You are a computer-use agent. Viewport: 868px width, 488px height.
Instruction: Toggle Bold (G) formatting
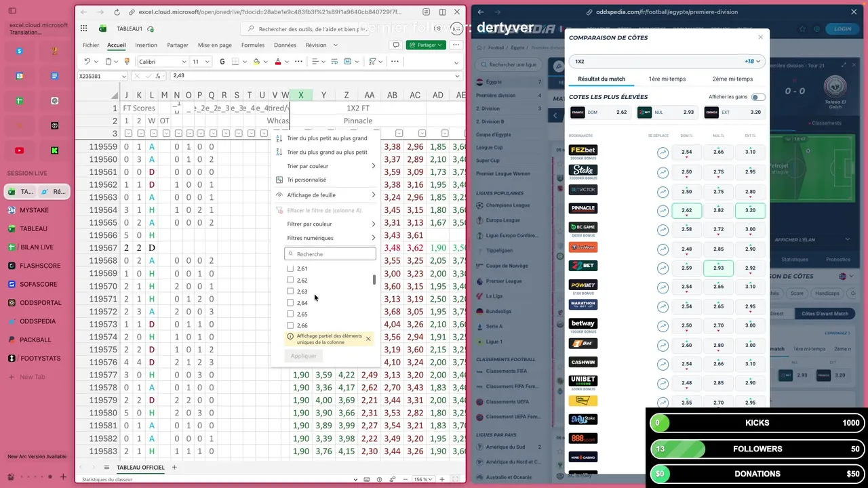pyautogui.click(x=222, y=62)
